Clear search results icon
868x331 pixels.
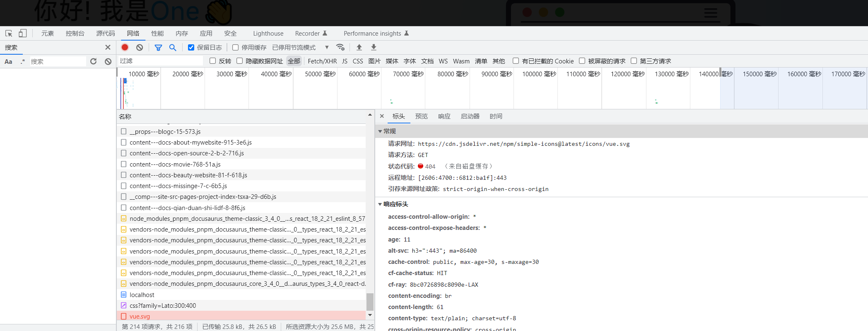pyautogui.click(x=108, y=61)
